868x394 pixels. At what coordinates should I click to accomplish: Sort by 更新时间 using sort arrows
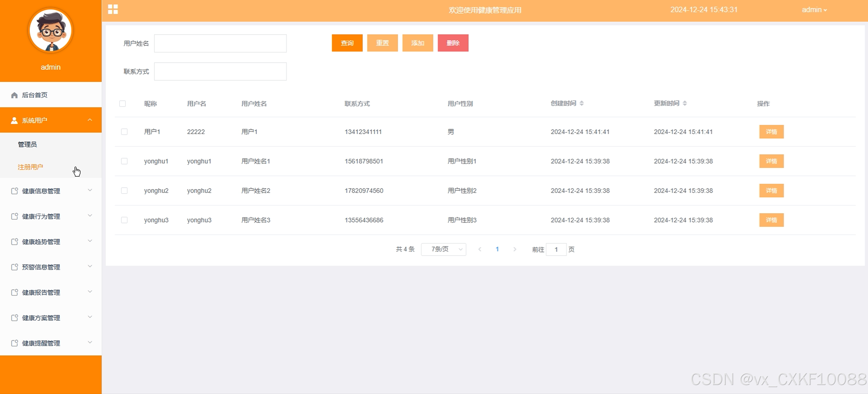tap(684, 103)
